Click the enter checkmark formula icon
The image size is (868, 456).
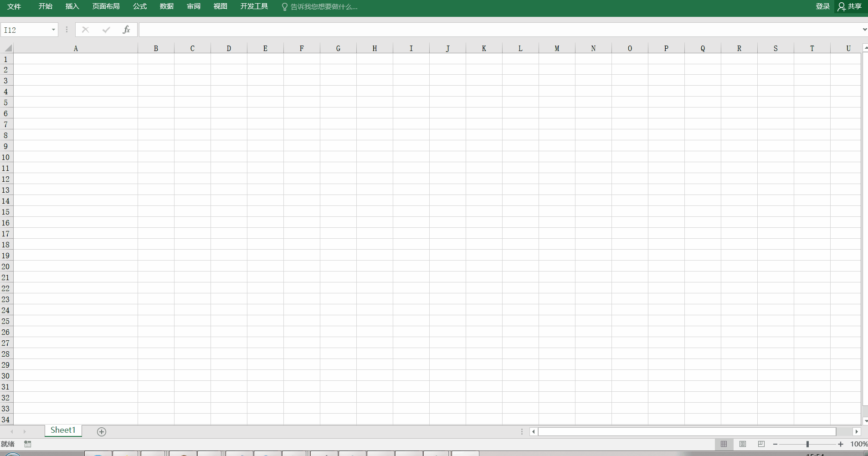pyautogui.click(x=106, y=30)
